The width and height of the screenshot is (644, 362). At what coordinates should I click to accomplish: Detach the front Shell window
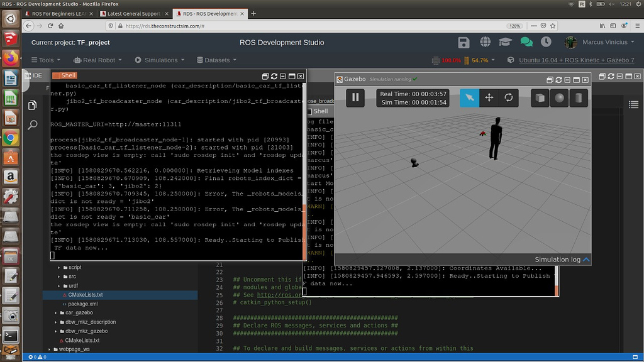pyautogui.click(x=265, y=76)
